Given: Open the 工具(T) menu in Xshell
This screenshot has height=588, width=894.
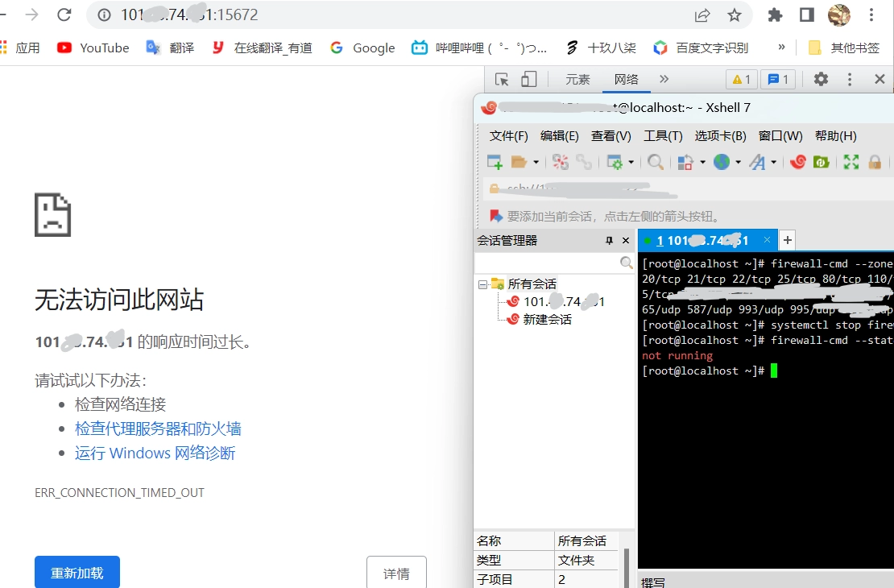Looking at the screenshot, I should [663, 136].
